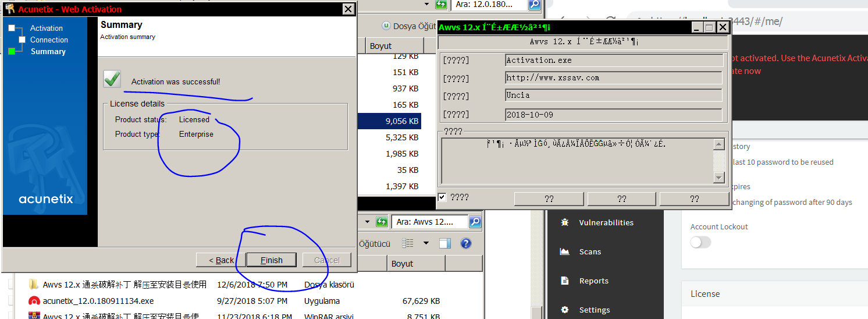Select the highlighted 9,056 KB file row
868x319 pixels.
pyautogui.click(x=389, y=121)
